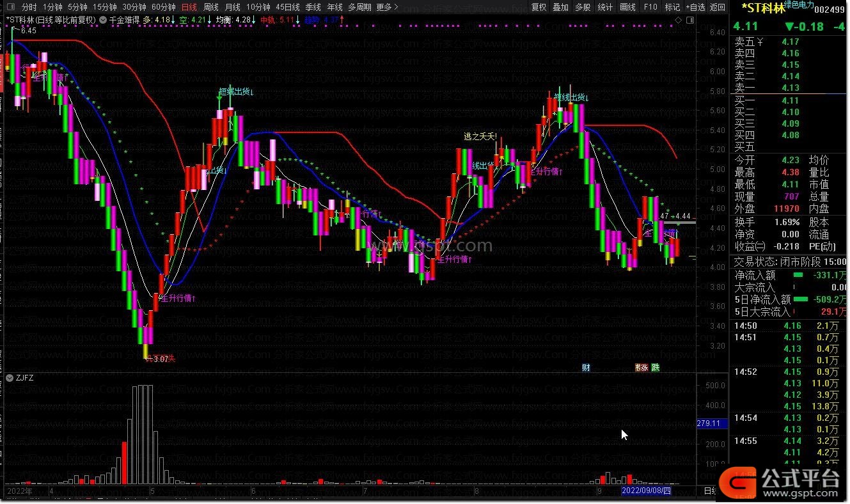Click the 标记 mark button
Image resolution: width=850 pixels, height=504 pixels.
click(673, 7)
